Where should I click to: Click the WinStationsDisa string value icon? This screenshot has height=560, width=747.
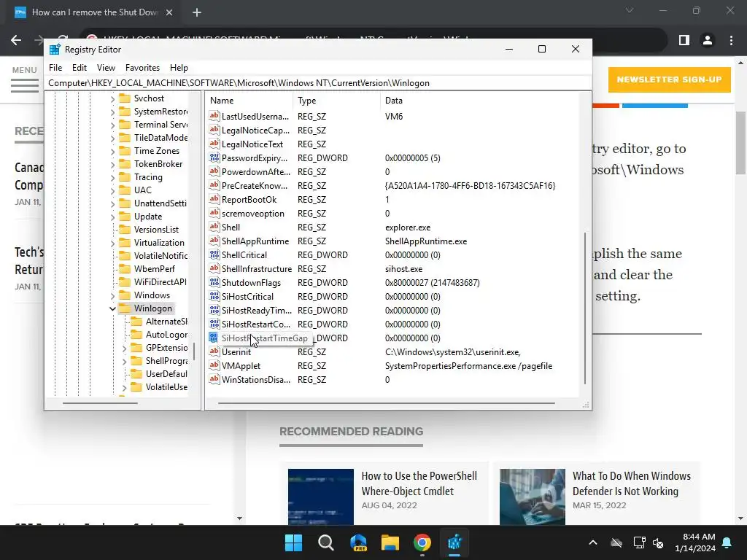[214, 379]
